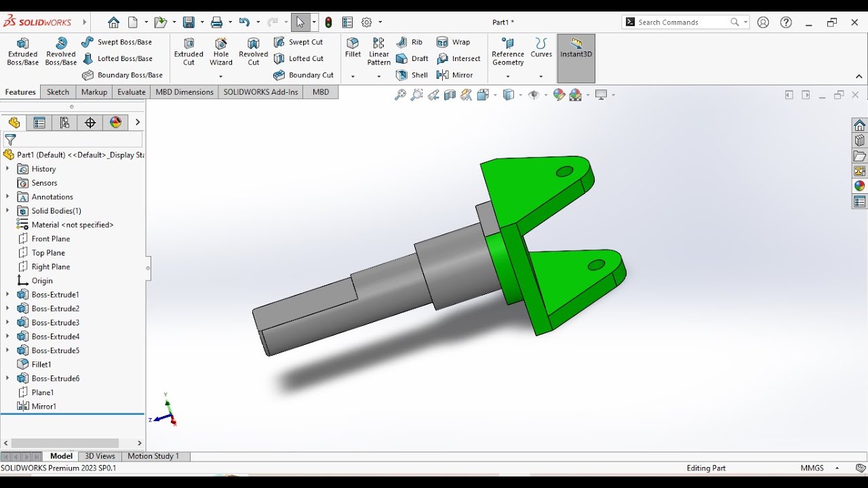This screenshot has width=868, height=488.
Task: Select the Revolved Cut tool
Action: (x=254, y=52)
